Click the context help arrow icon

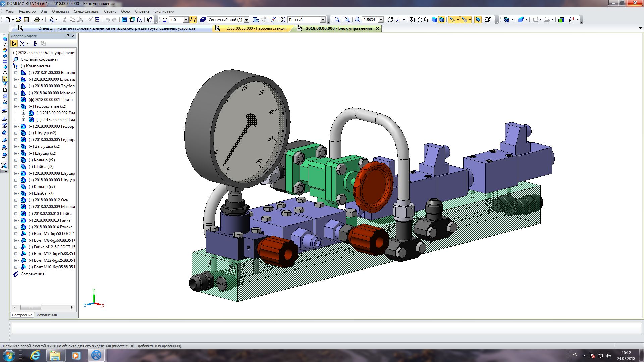point(150,20)
